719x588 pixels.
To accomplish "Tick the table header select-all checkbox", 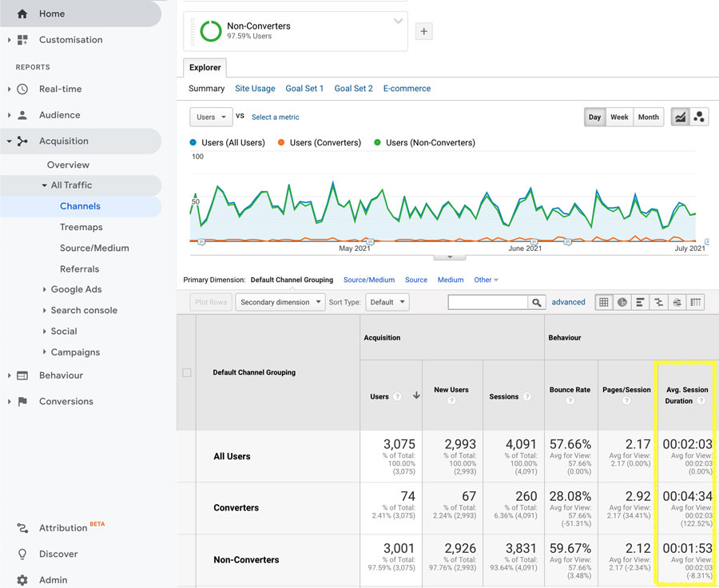I will pos(187,372).
